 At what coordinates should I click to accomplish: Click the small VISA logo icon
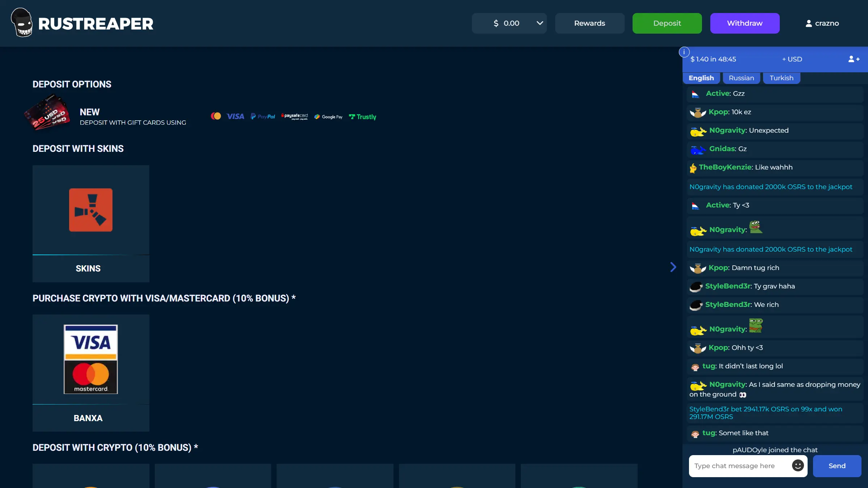(x=235, y=116)
